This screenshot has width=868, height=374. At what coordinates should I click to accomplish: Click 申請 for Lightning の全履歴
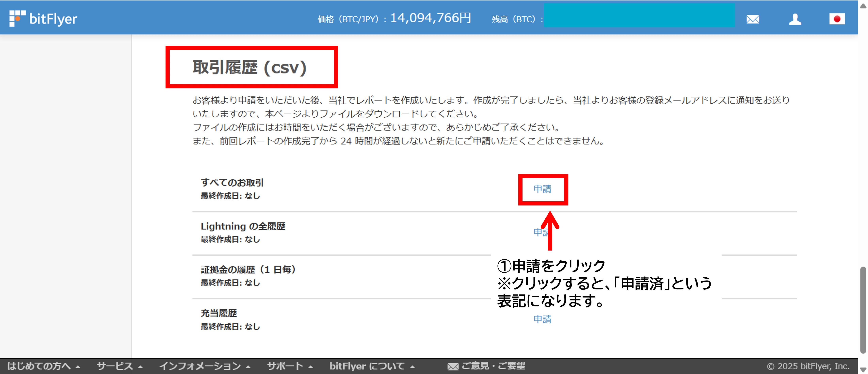pos(542,232)
